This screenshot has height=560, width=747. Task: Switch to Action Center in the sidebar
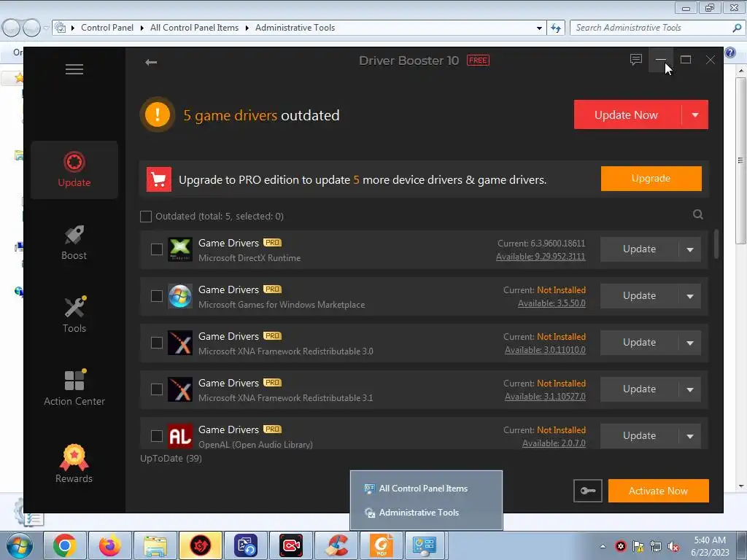[x=74, y=388]
